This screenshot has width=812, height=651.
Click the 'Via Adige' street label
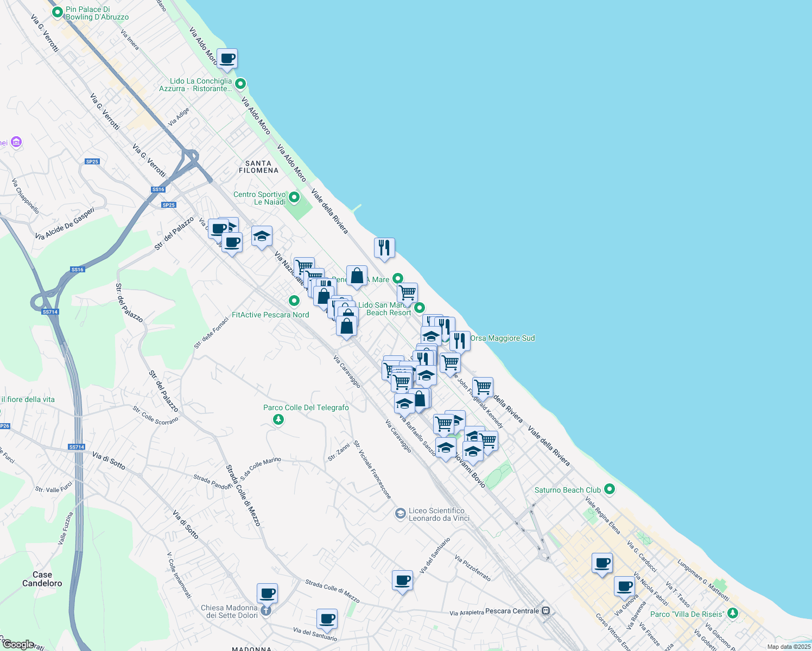(179, 117)
